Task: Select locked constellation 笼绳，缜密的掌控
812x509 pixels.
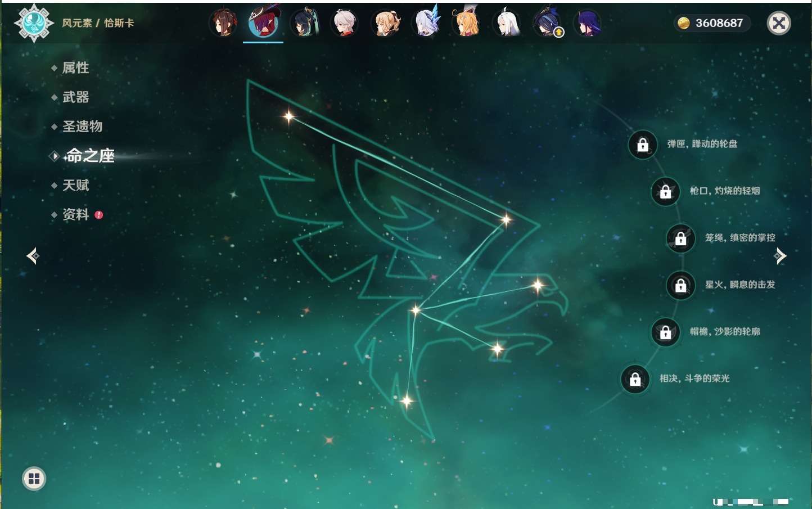Action: coord(680,238)
